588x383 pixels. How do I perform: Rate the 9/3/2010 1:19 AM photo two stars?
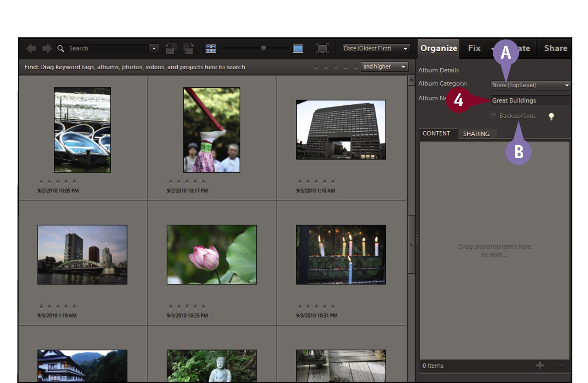tap(49, 306)
